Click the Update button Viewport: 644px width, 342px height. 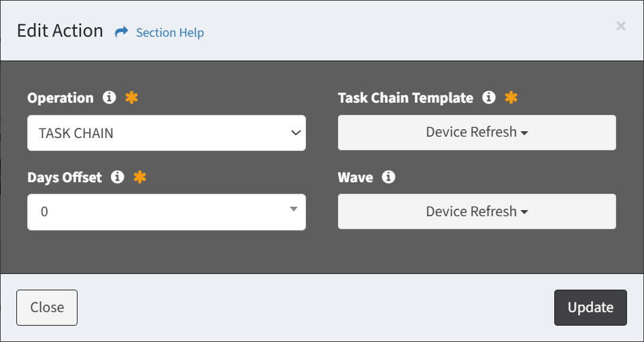590,307
